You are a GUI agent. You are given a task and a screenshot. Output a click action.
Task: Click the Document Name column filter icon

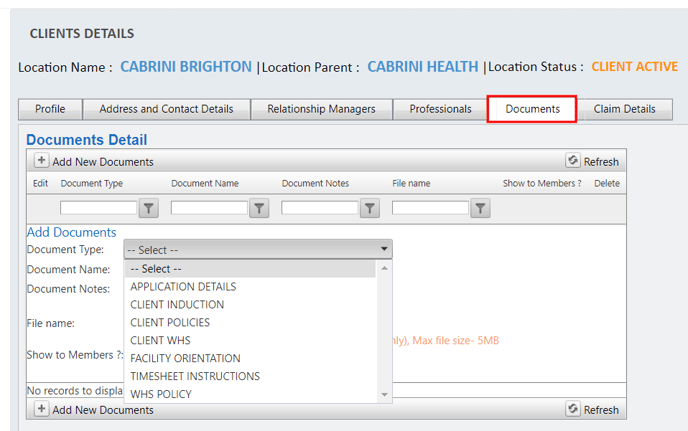pos(259,208)
